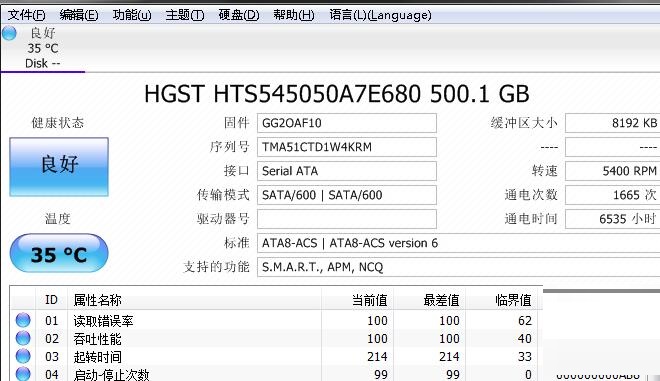
Task: Click the 最差值 column header
Action: [429, 300]
